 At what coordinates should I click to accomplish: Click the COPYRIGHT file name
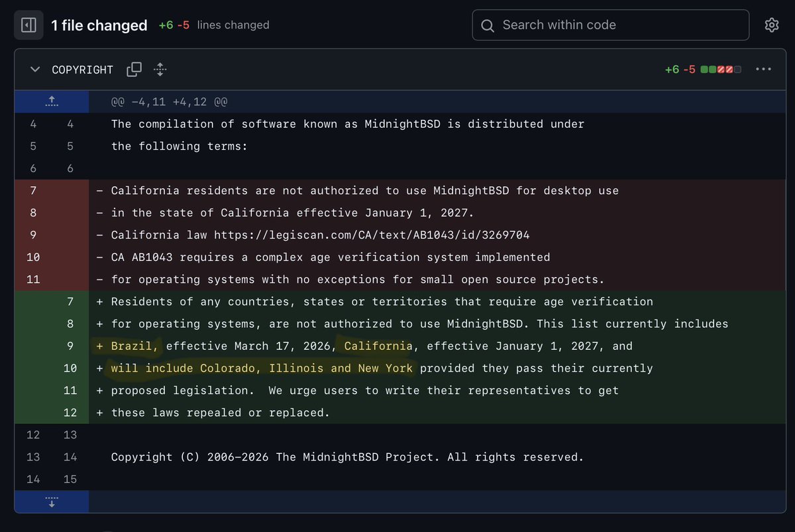click(x=82, y=70)
